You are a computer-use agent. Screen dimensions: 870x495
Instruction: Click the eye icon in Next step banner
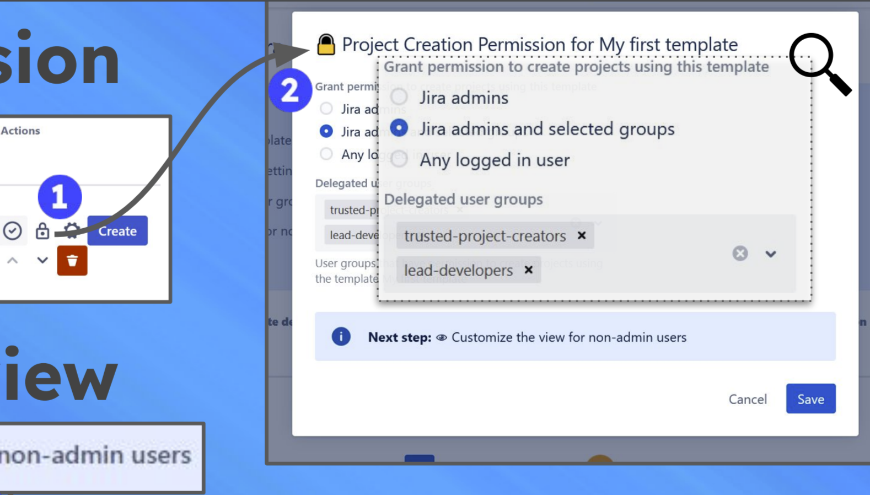[x=442, y=337]
